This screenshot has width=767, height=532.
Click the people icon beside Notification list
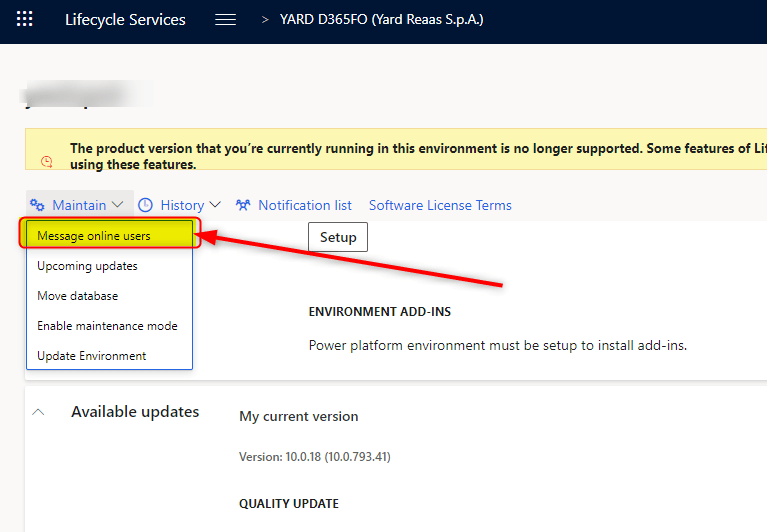243,205
